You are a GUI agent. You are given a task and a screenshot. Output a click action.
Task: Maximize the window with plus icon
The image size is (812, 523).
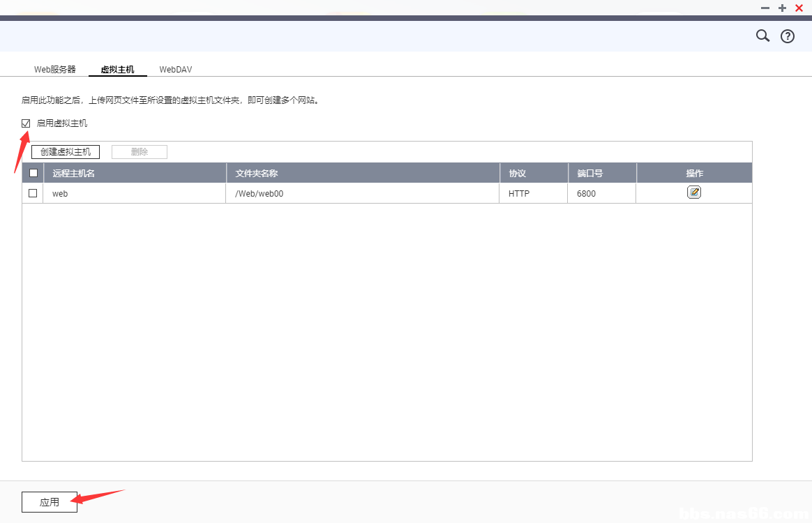tap(782, 8)
